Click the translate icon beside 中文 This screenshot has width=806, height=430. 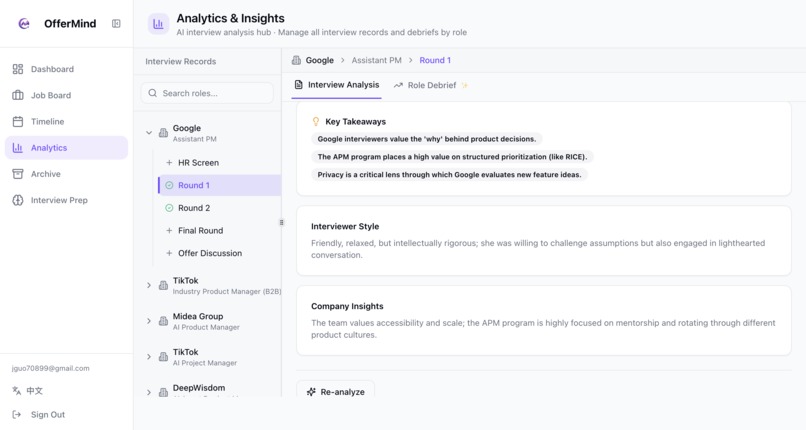click(16, 390)
